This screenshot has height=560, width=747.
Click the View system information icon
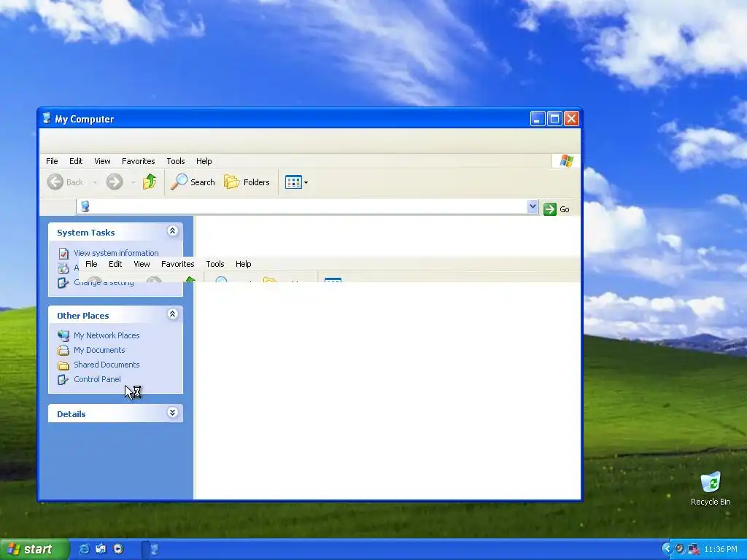(x=63, y=253)
